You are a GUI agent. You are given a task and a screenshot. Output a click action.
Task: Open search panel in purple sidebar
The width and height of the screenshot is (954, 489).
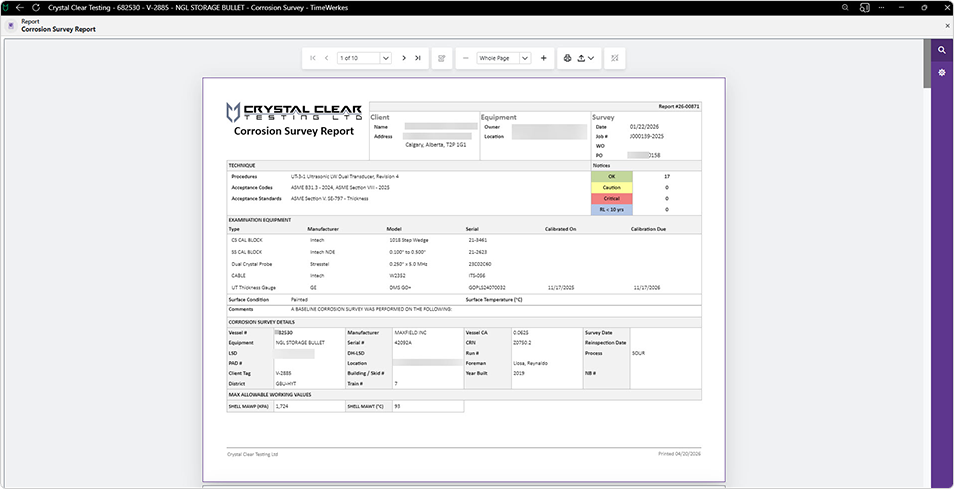(942, 50)
